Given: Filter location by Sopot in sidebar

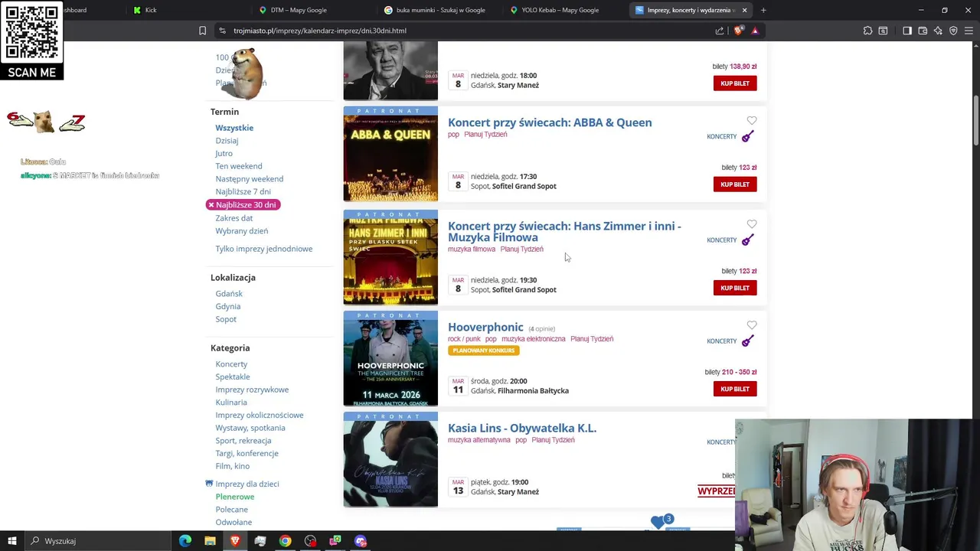Looking at the screenshot, I should coord(226,319).
